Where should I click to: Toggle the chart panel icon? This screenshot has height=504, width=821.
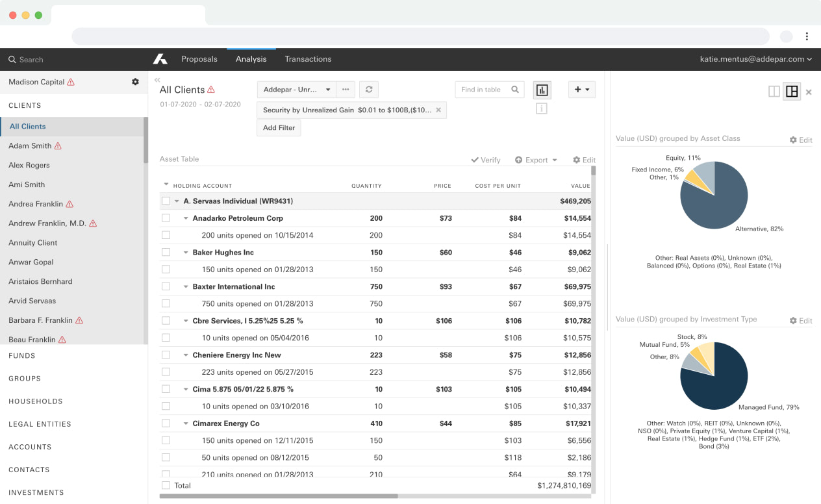click(x=542, y=90)
